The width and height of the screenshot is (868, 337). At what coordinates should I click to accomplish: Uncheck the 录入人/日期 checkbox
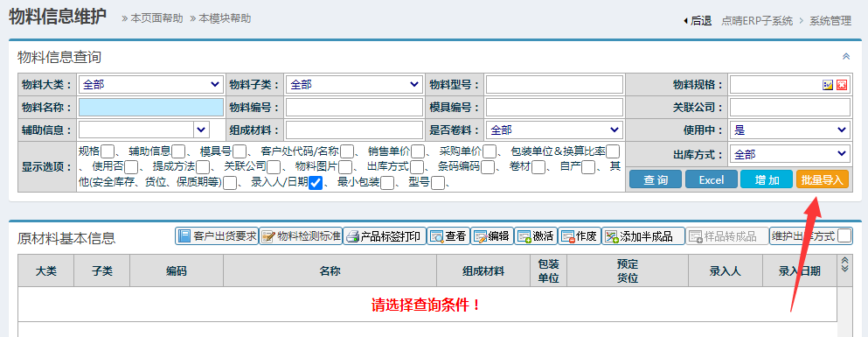316,182
